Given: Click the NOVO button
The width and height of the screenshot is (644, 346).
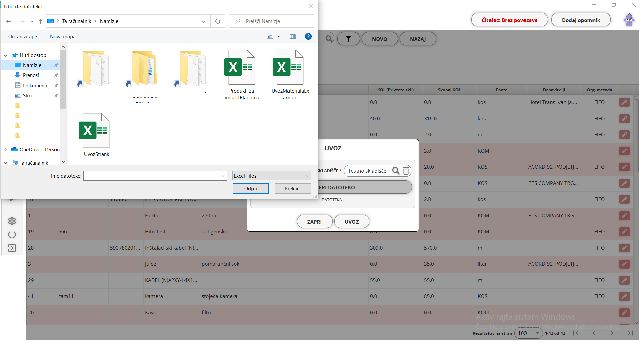Looking at the screenshot, I should (x=379, y=39).
